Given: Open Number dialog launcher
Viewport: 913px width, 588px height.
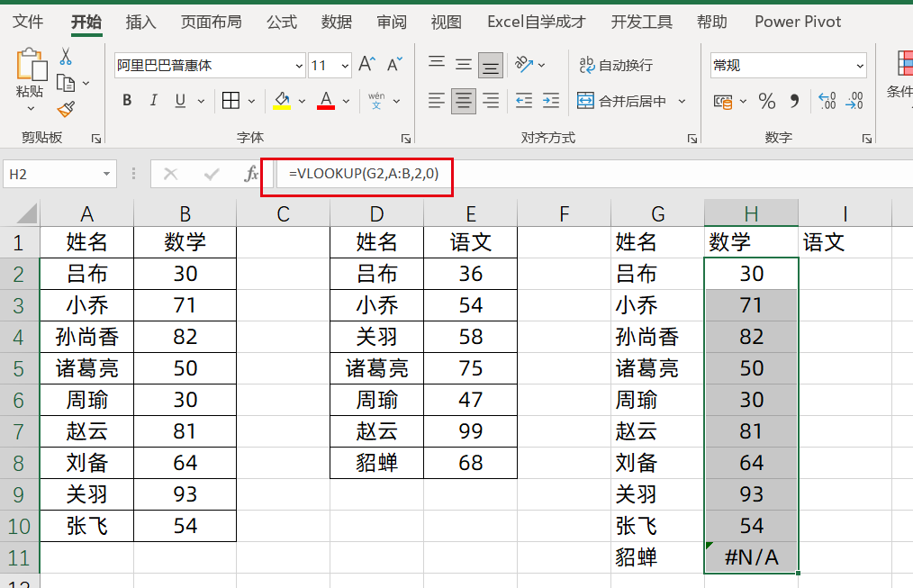Looking at the screenshot, I should click(867, 139).
